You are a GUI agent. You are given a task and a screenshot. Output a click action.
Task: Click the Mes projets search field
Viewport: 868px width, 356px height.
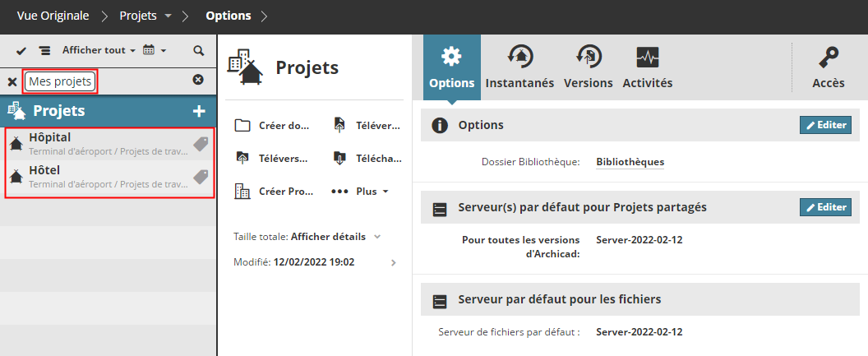click(x=61, y=81)
